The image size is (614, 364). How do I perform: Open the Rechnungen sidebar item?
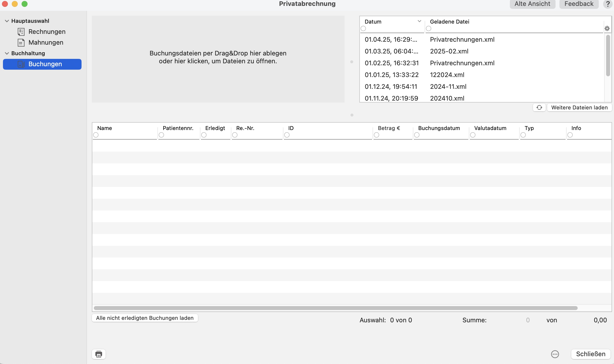pos(42,32)
